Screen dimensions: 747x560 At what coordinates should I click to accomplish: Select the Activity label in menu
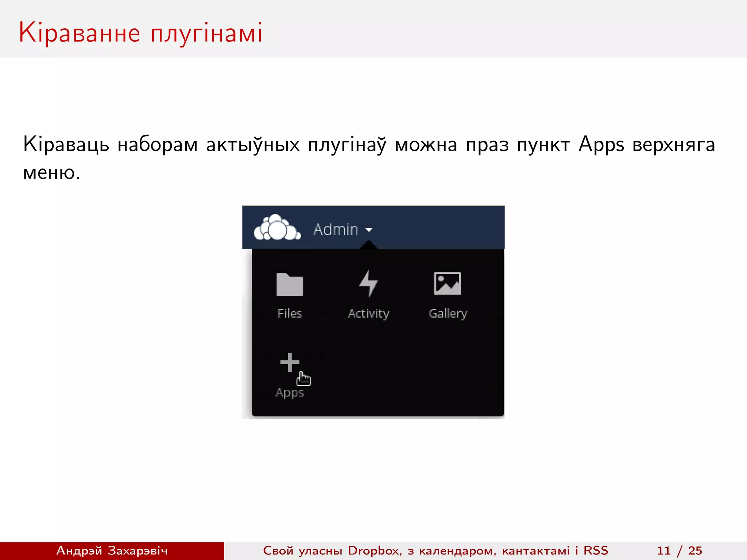click(368, 314)
